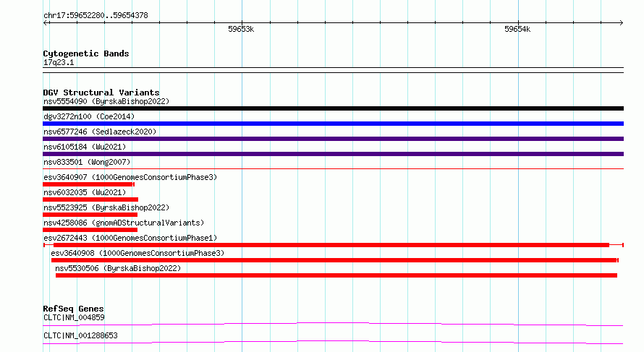Click the thin red nsv833501 line

[333, 168]
